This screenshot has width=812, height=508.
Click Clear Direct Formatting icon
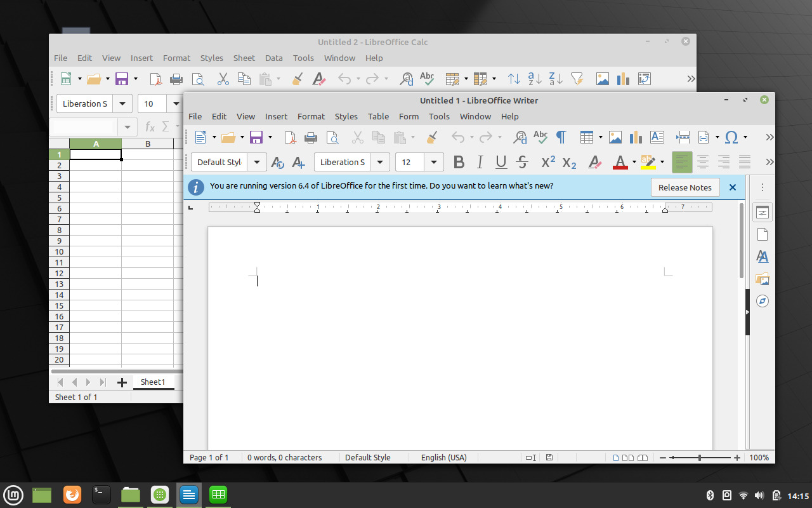click(x=594, y=163)
